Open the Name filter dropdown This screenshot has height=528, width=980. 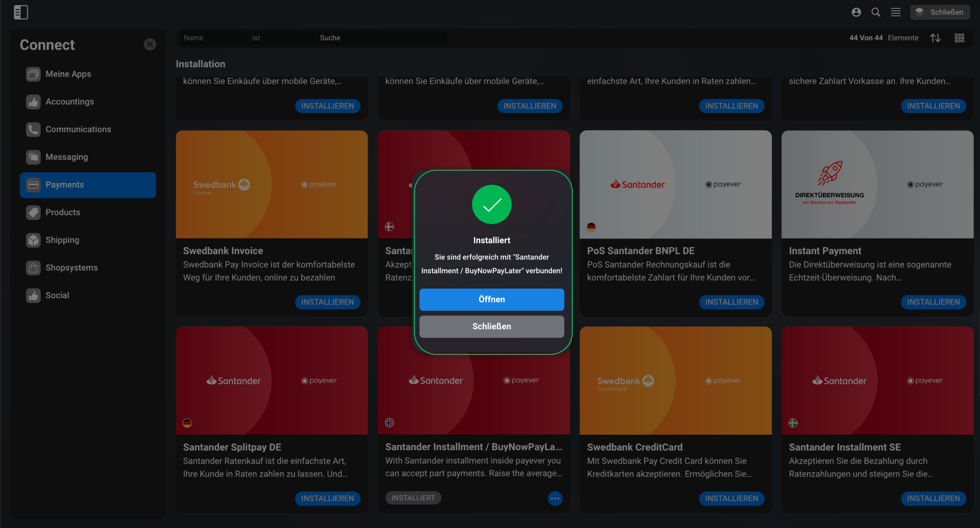(212, 38)
